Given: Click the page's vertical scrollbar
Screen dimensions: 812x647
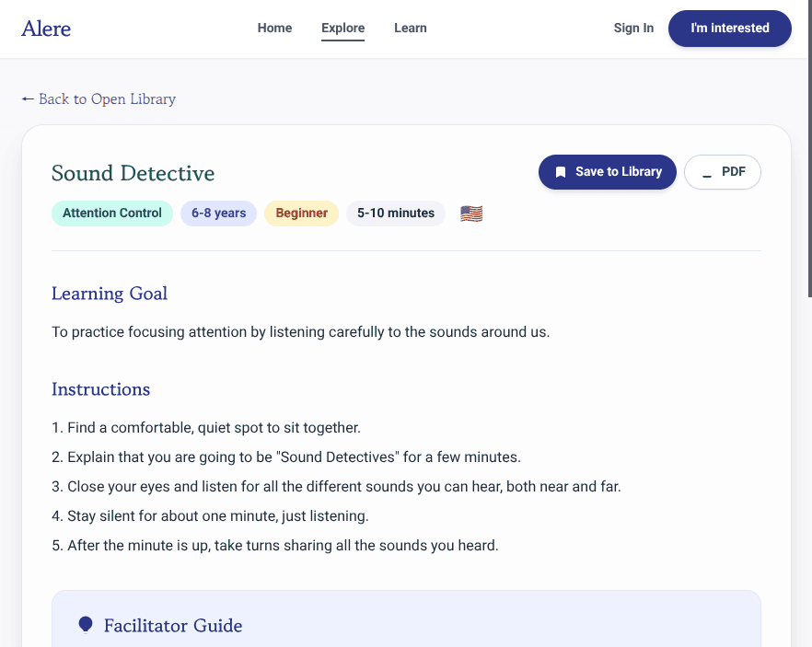Looking at the screenshot, I should (x=809, y=148).
